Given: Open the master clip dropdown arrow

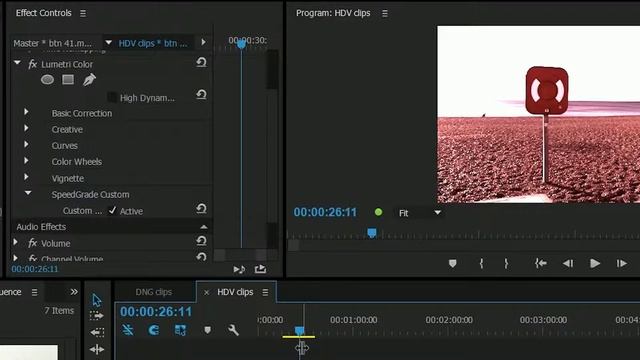Looking at the screenshot, I should pyautogui.click(x=108, y=42).
